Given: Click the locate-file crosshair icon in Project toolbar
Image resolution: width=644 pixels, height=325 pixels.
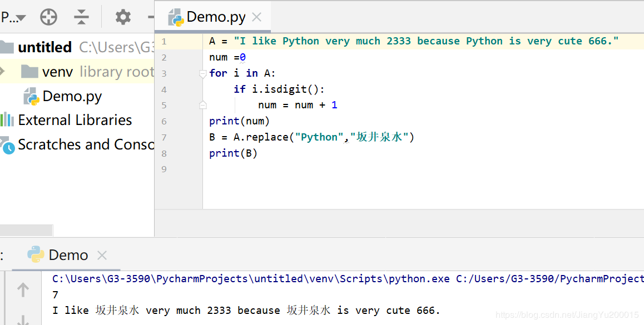Looking at the screenshot, I should 48,17.
